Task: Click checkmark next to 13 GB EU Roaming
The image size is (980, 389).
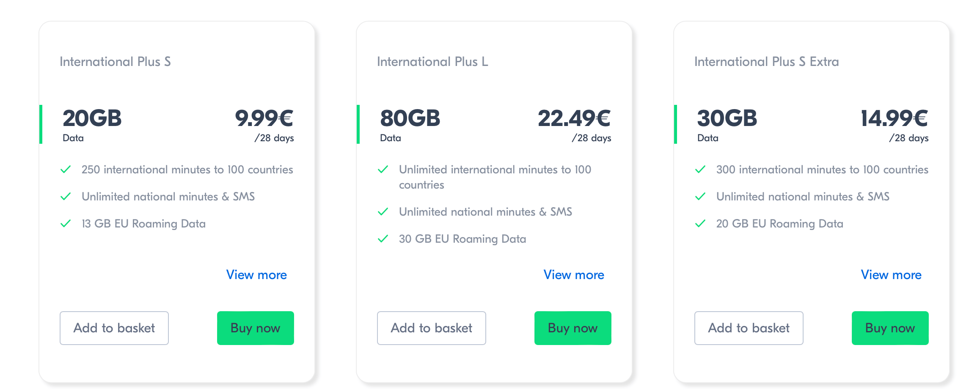Action: (66, 224)
